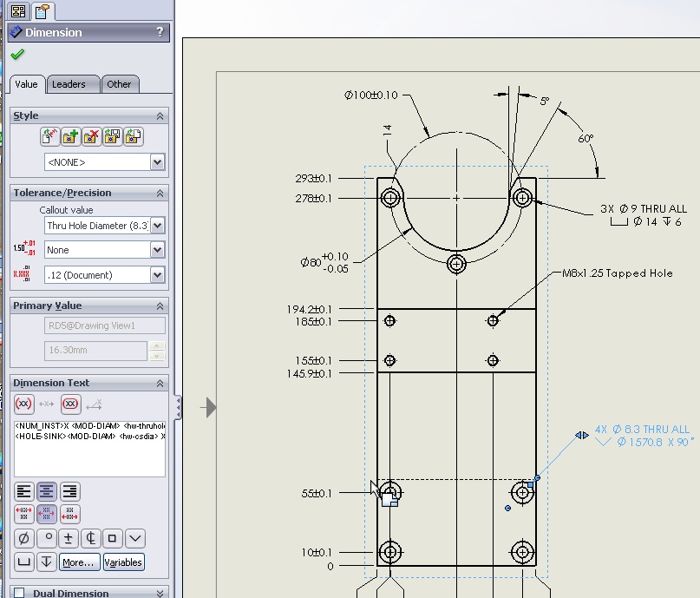Collapse the Tolerance/Precision section
Viewport: 700px width, 598px height.
click(160, 194)
